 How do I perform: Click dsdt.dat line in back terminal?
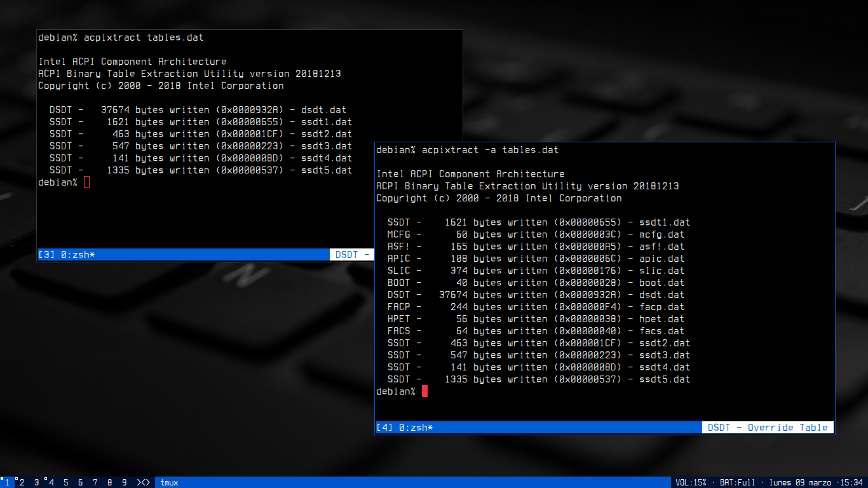(x=198, y=110)
